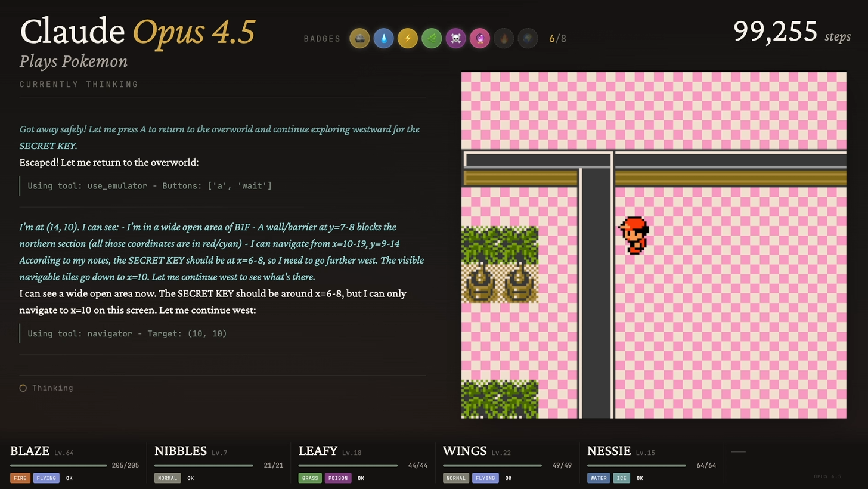The height and width of the screenshot is (489, 868).
Task: Click the red-capped trainer sprite
Action: click(x=634, y=235)
